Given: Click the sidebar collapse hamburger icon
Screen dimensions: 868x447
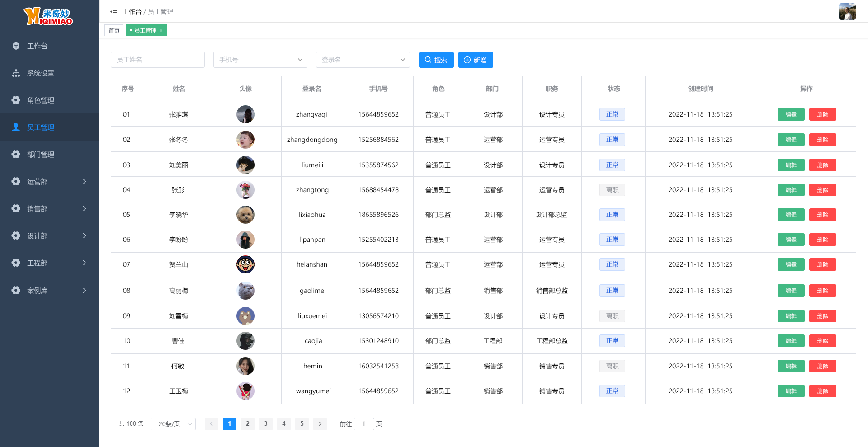Looking at the screenshot, I should (113, 12).
